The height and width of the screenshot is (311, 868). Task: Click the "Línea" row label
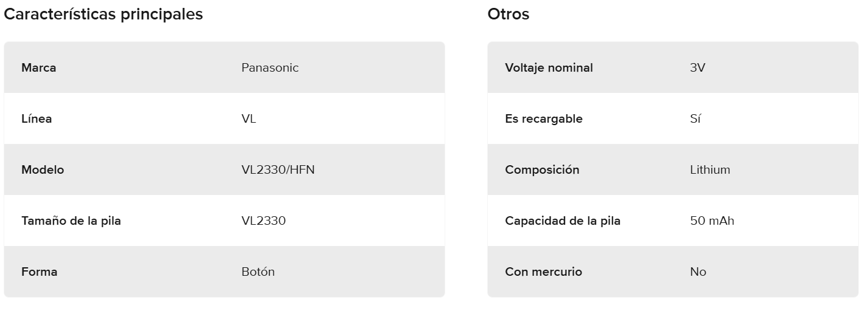pyautogui.click(x=36, y=118)
